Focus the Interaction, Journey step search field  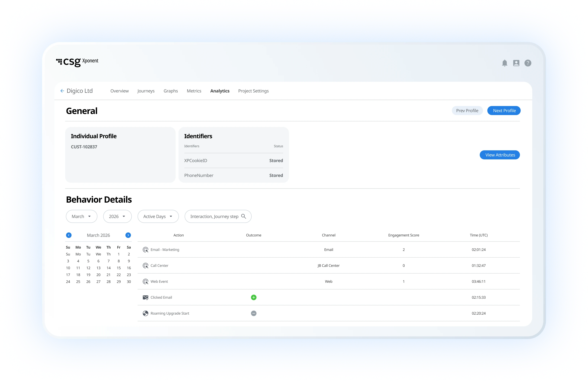218,216
